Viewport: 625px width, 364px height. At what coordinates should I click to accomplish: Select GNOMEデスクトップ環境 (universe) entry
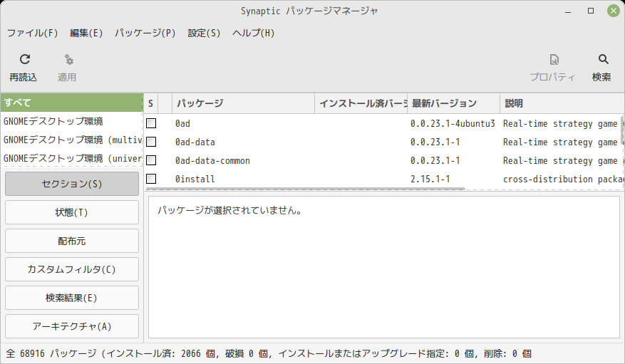point(72,158)
